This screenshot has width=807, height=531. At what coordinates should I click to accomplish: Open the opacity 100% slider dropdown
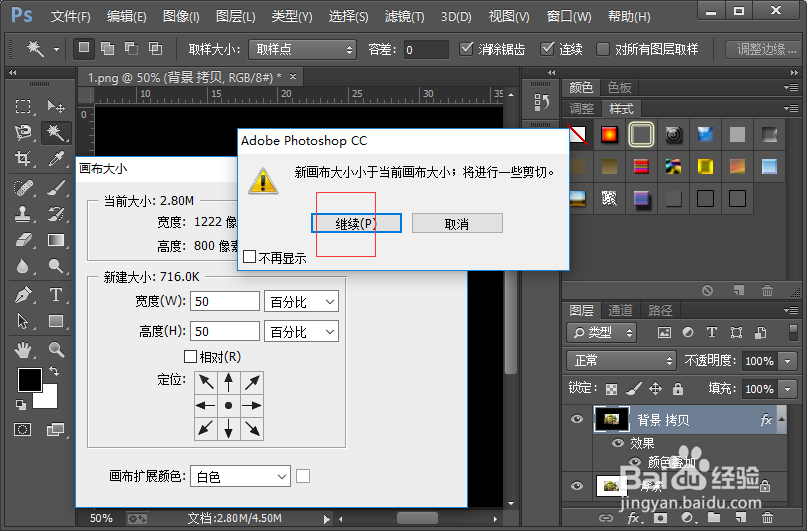787,361
